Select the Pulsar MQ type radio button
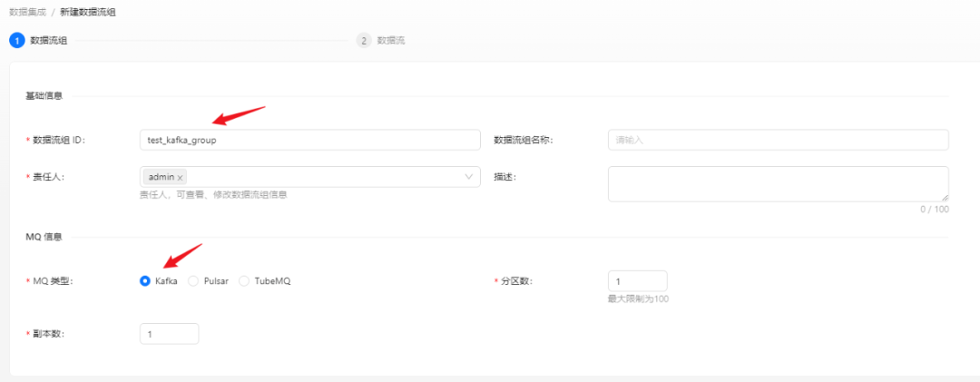The image size is (980, 382). (193, 281)
